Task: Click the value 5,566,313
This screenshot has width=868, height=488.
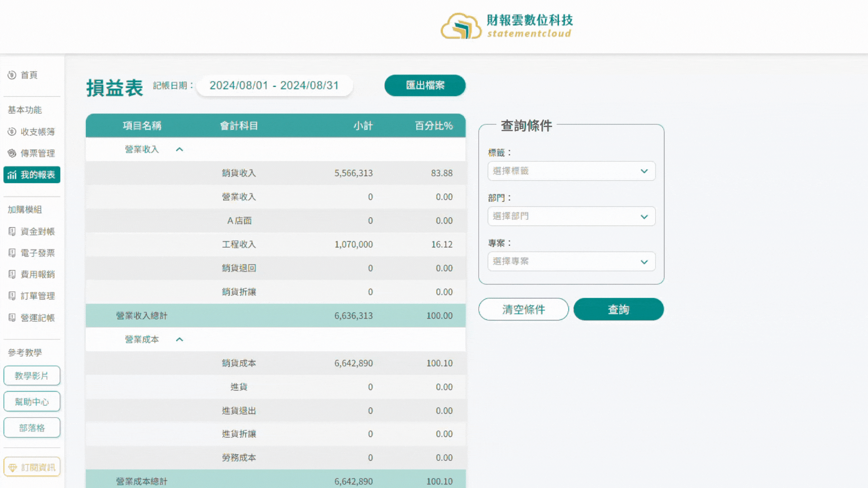Action: pyautogui.click(x=354, y=173)
